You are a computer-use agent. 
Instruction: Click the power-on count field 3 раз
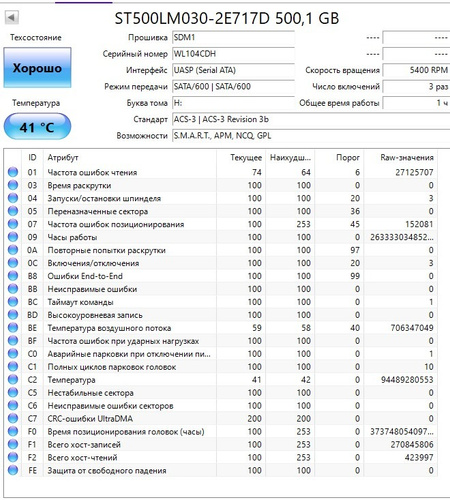[x=416, y=86]
